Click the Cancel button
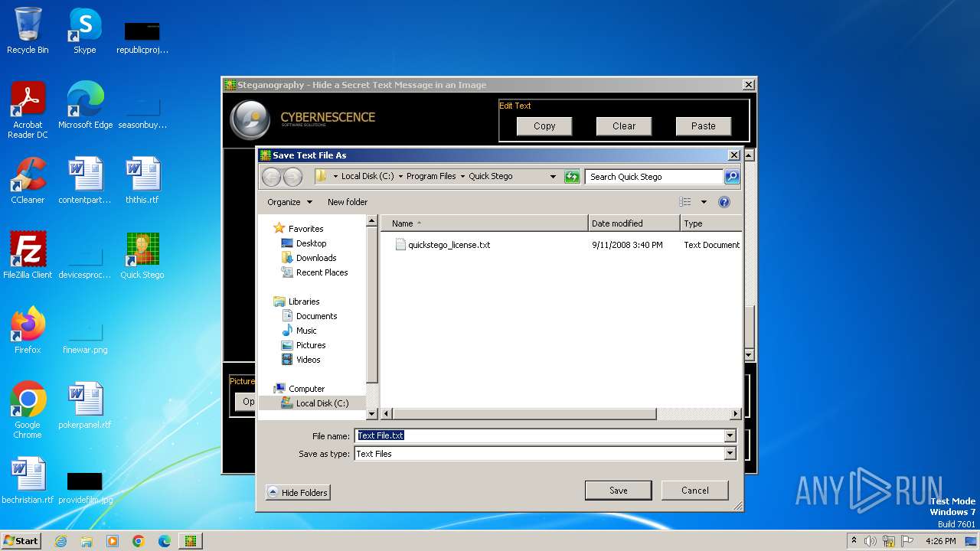 [x=694, y=491]
